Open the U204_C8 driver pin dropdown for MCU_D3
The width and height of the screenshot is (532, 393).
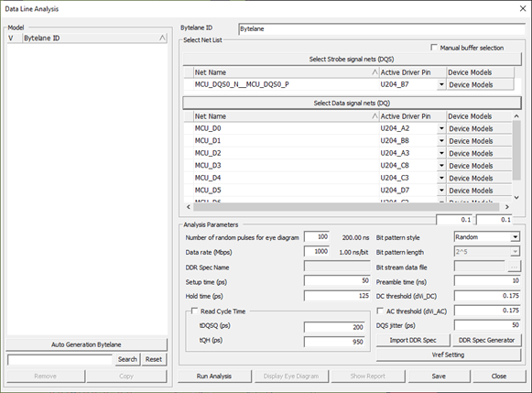click(x=441, y=165)
